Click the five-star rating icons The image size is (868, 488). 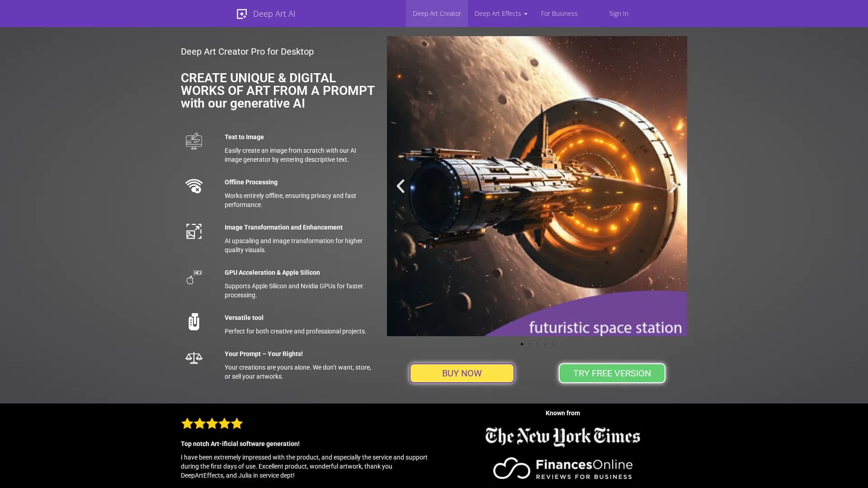tap(212, 423)
